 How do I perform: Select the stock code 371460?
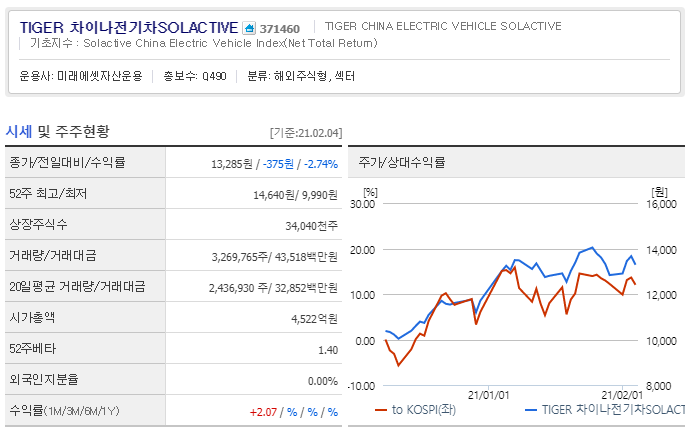[280, 29]
